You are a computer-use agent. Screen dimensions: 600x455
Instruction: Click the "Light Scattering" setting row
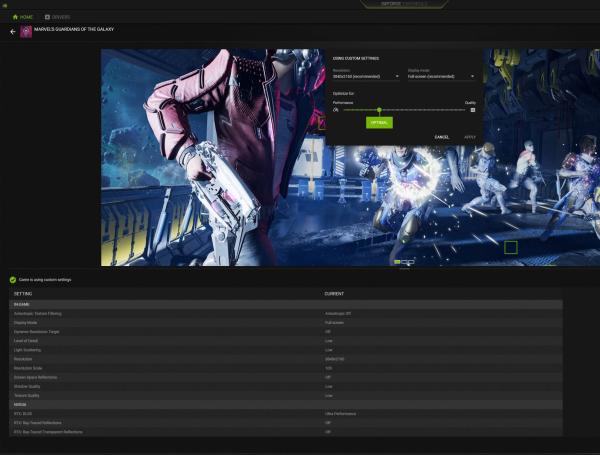point(286,350)
